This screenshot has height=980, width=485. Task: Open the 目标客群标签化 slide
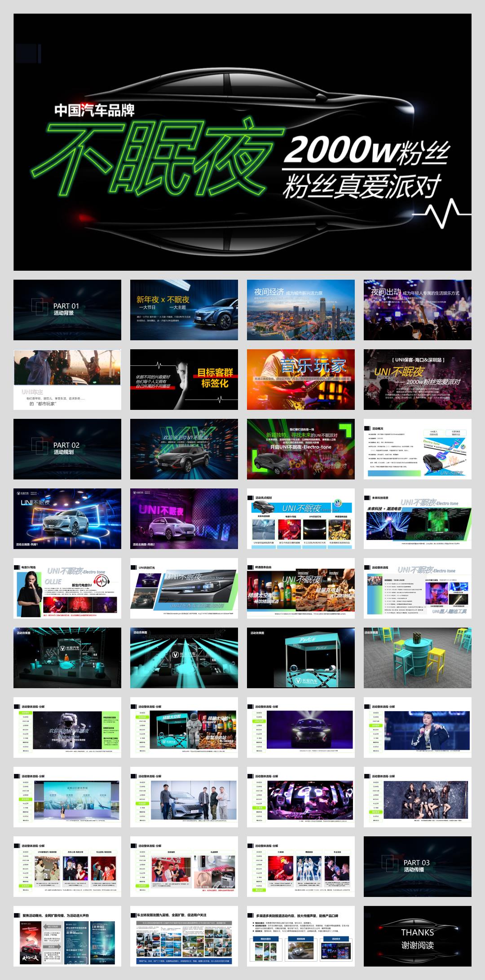(x=184, y=379)
